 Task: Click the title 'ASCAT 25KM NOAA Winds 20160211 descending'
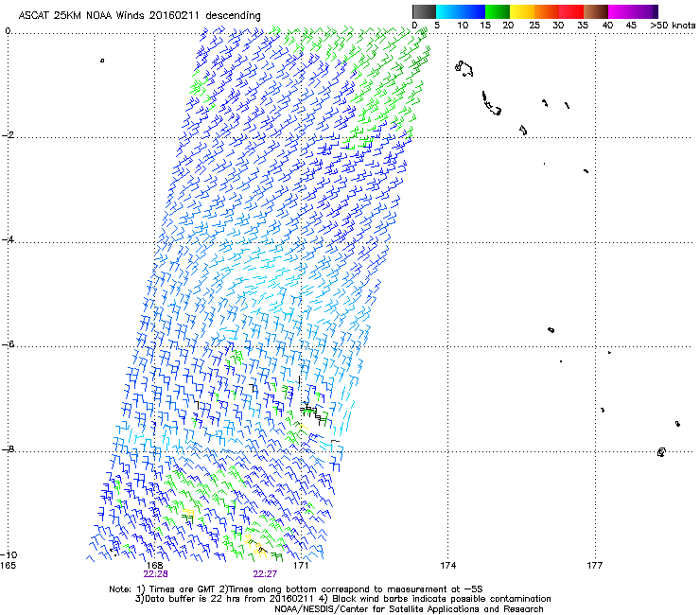click(139, 15)
